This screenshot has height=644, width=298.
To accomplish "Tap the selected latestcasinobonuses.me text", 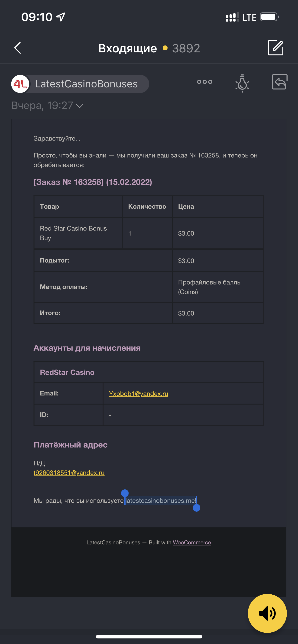I will pyautogui.click(x=160, y=501).
